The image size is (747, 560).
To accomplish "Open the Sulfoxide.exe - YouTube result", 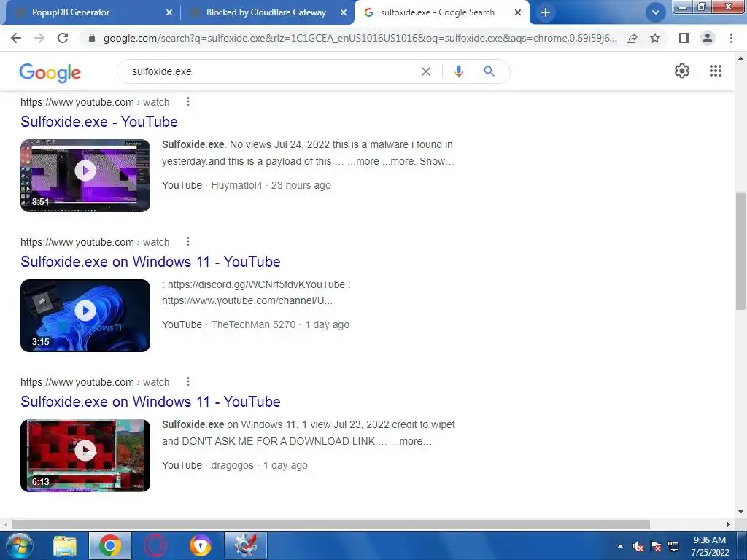I will tap(99, 122).
